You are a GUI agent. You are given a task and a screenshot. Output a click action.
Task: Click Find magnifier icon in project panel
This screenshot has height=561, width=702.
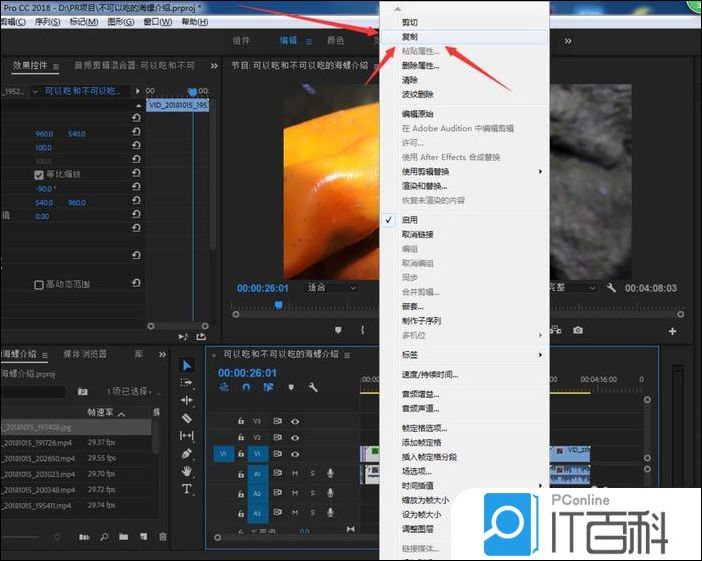[x=104, y=536]
